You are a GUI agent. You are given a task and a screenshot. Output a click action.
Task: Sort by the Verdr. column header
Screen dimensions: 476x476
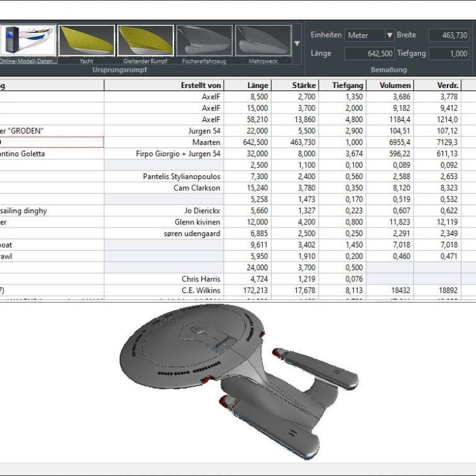438,86
